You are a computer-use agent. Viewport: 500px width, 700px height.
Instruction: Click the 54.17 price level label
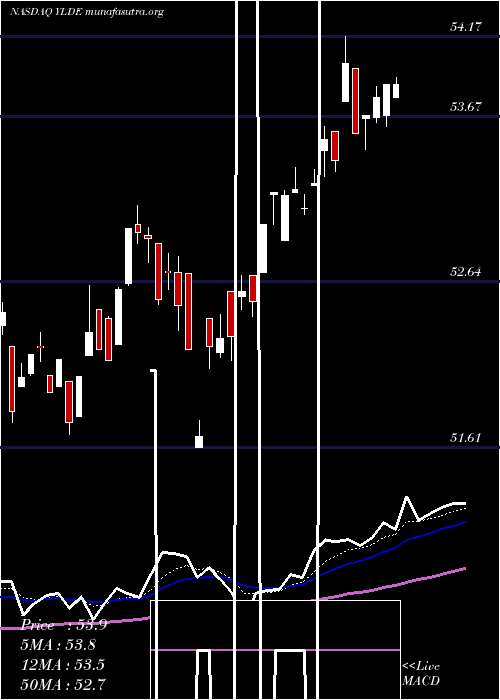click(x=466, y=27)
